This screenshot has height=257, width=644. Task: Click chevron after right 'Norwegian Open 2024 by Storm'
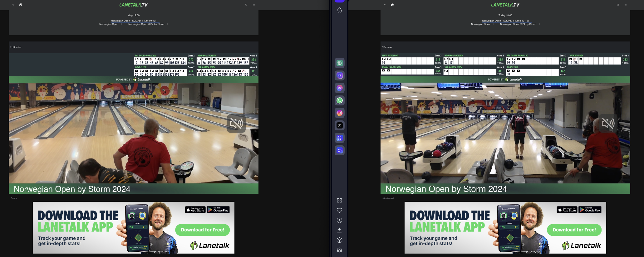(x=539, y=24)
